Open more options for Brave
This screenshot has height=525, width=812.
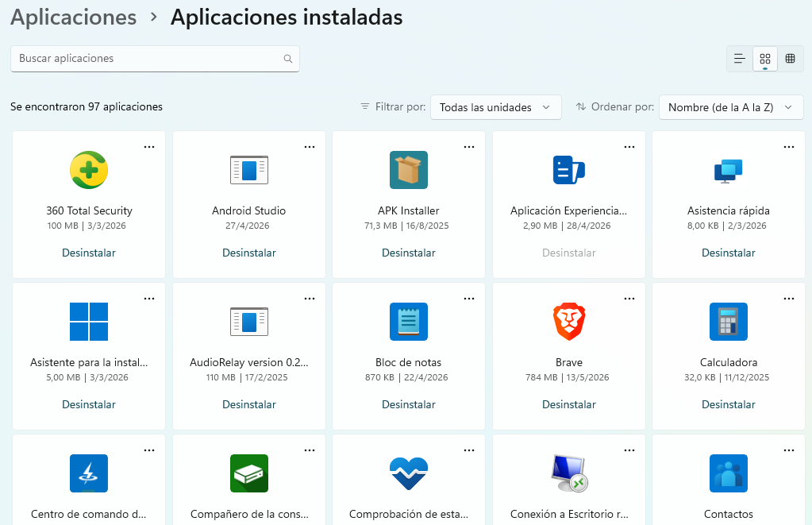click(629, 299)
